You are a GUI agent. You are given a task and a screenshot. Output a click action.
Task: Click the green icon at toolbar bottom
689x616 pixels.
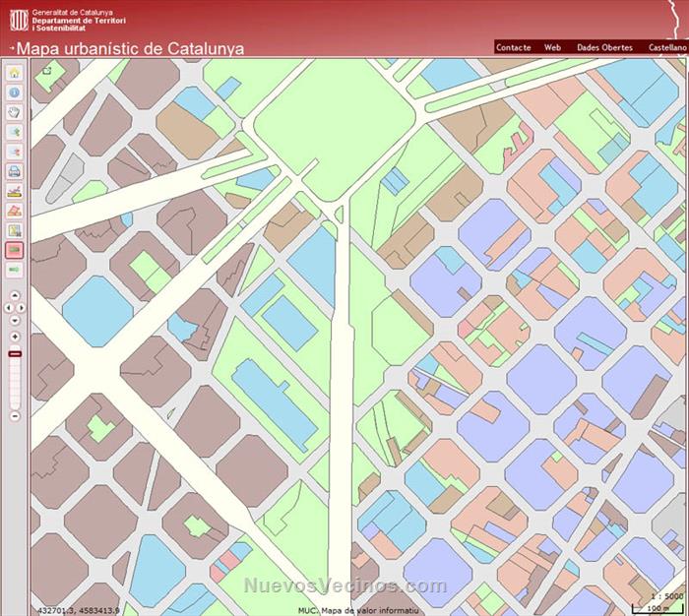(x=15, y=269)
